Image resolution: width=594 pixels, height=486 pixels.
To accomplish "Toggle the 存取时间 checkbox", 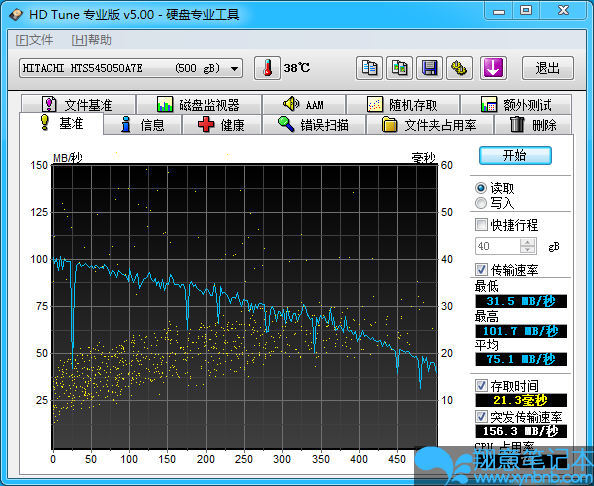I will [481, 386].
